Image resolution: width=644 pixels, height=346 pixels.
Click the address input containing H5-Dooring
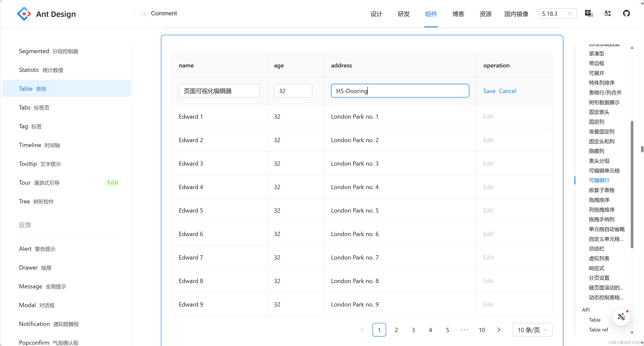tap(400, 91)
